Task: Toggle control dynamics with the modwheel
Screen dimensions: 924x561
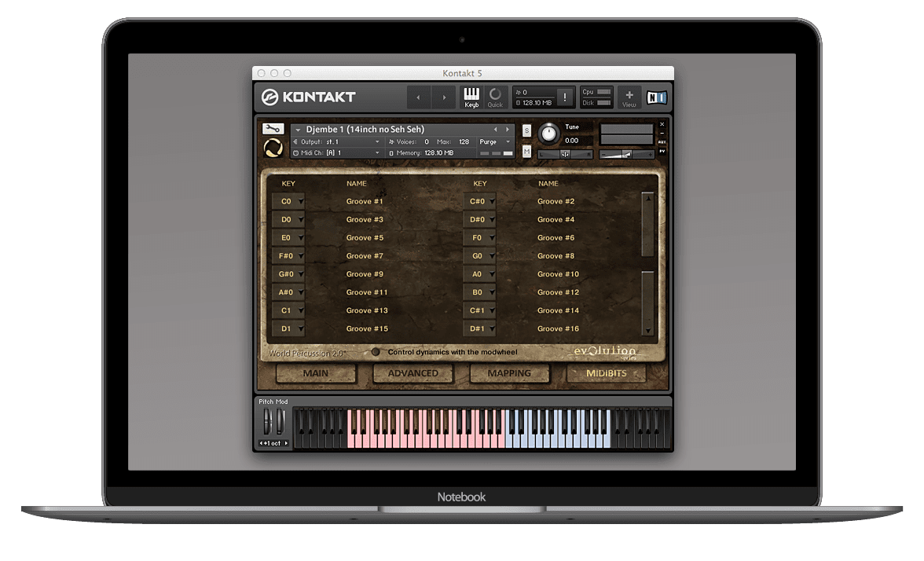Action: [x=376, y=352]
